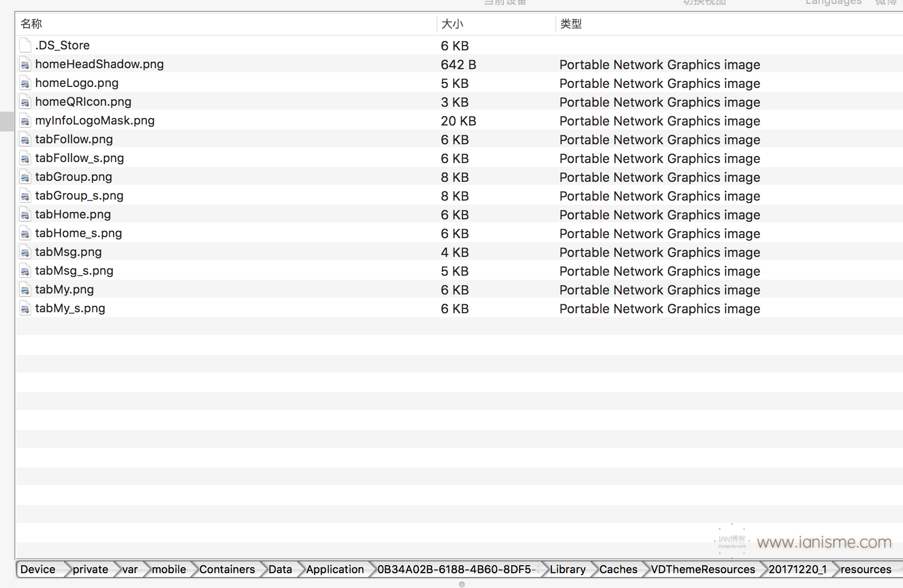Image resolution: width=903 pixels, height=588 pixels.
Task: Go to var in the path bar
Action: tap(130, 569)
